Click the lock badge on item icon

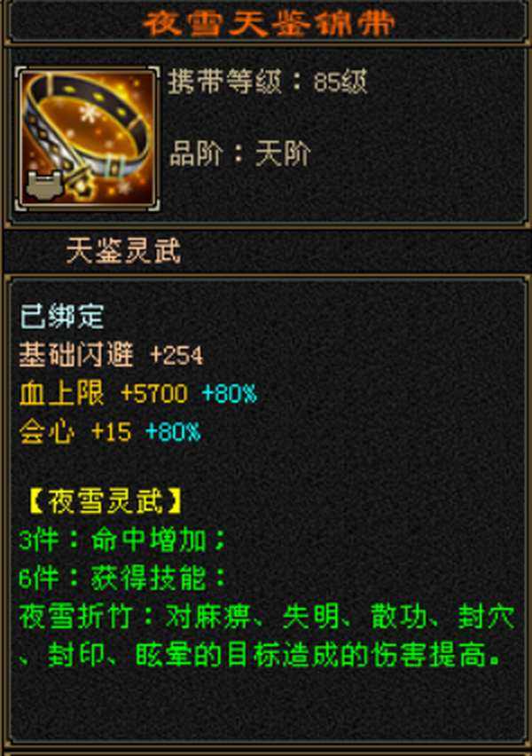click(45, 185)
